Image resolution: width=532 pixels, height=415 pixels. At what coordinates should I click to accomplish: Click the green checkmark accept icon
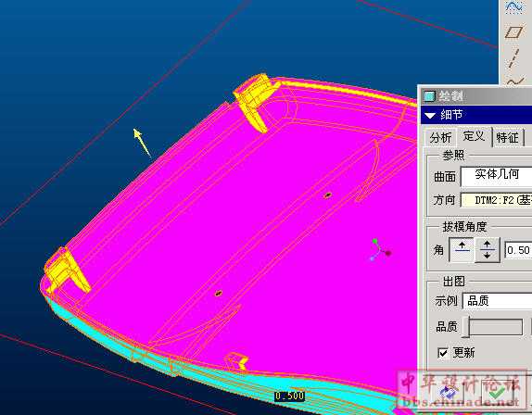[497, 394]
